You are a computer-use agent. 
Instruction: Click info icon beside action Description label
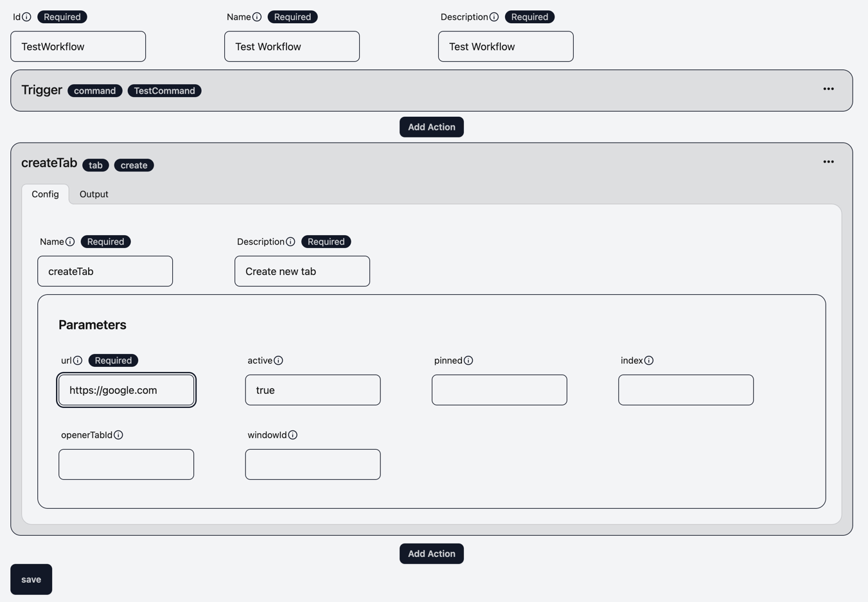tap(290, 242)
